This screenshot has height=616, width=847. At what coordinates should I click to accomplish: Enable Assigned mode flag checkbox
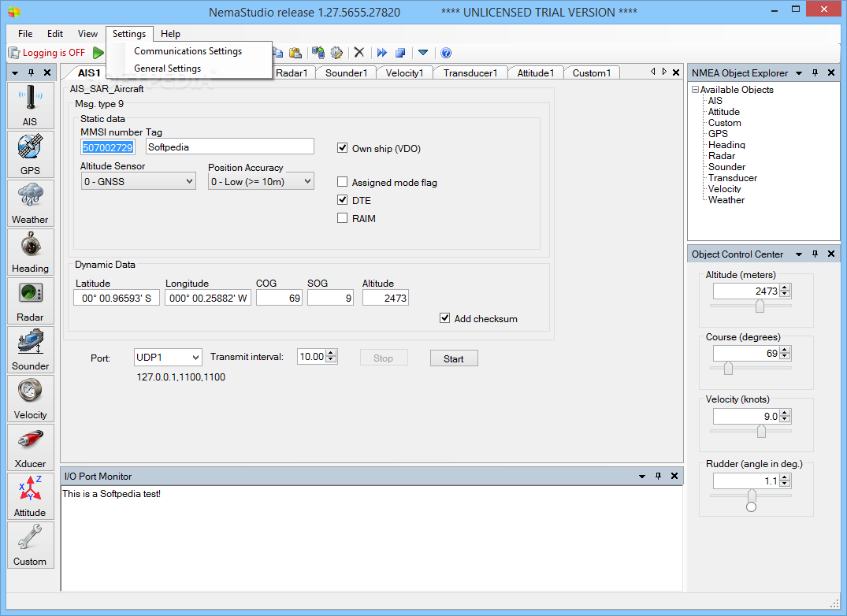point(342,182)
